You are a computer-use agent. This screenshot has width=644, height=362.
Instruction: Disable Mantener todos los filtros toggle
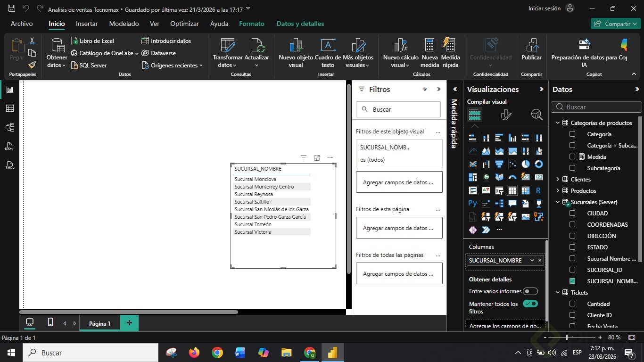click(530, 304)
